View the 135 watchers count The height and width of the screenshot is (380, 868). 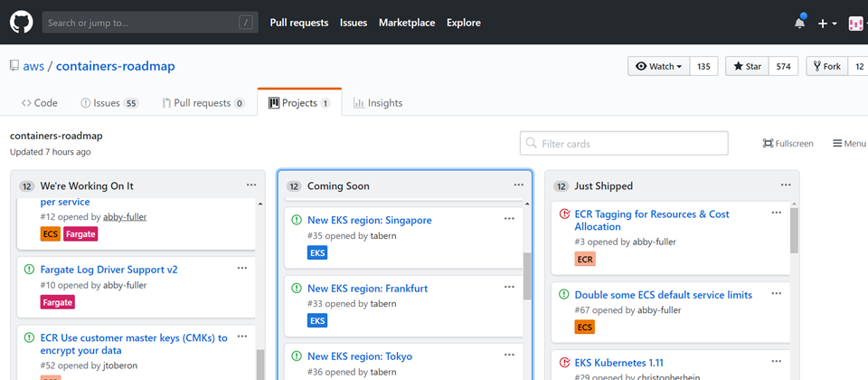(x=703, y=66)
